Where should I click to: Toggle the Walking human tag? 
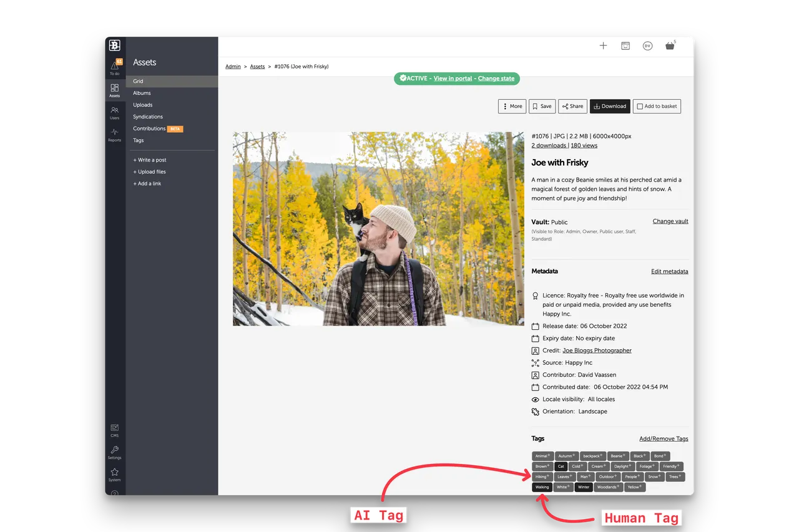click(542, 487)
